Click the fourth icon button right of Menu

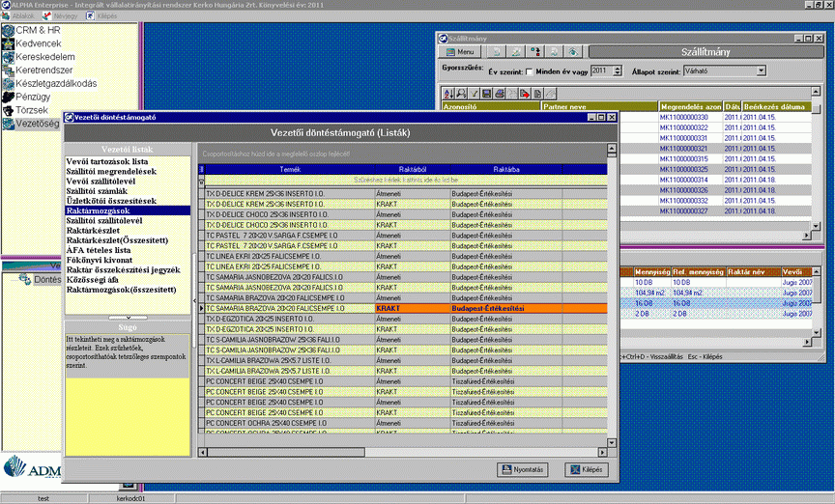[554, 51]
